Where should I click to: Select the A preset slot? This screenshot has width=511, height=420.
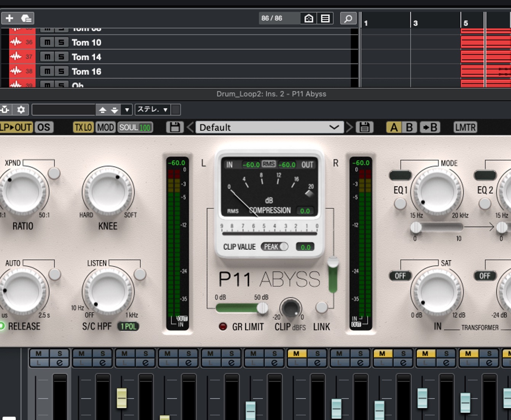(394, 127)
